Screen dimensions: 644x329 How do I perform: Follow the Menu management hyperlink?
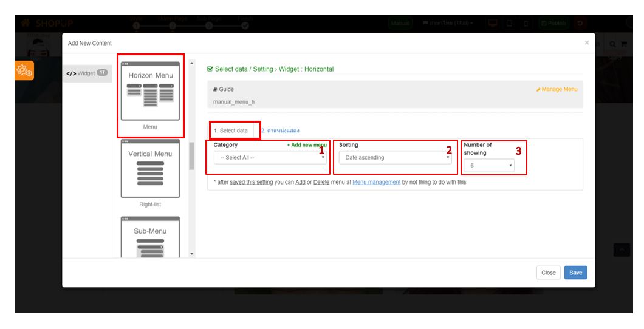point(376,182)
